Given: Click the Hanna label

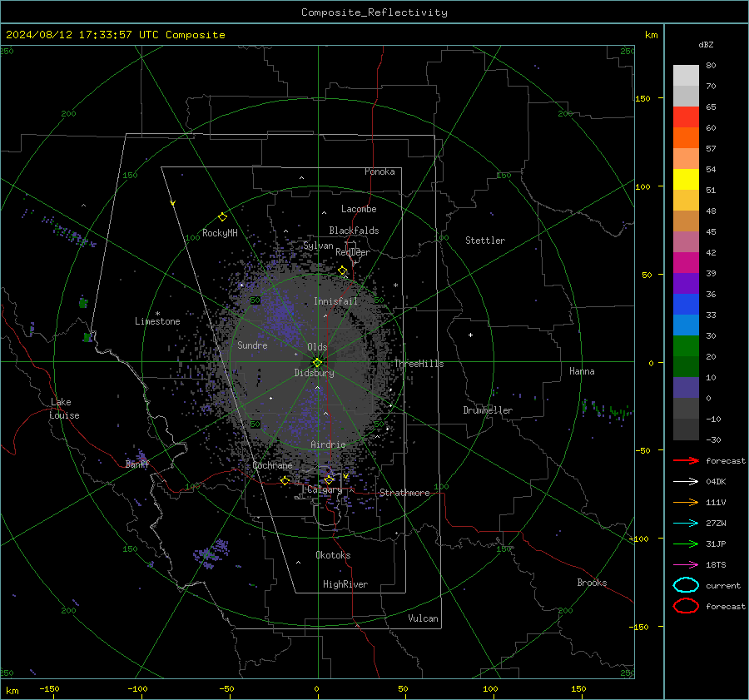Looking at the screenshot, I should click(x=582, y=371).
